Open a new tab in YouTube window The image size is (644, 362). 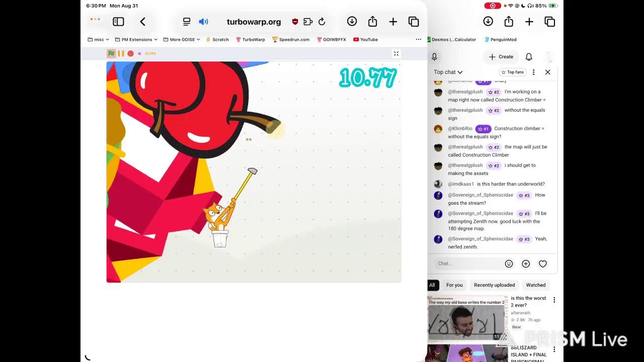pyautogui.click(x=529, y=22)
